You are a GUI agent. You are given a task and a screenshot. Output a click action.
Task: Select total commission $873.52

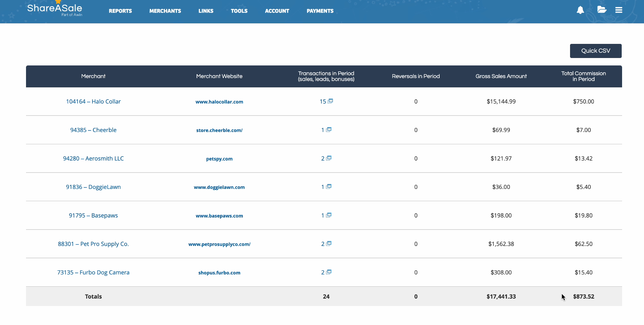click(584, 296)
